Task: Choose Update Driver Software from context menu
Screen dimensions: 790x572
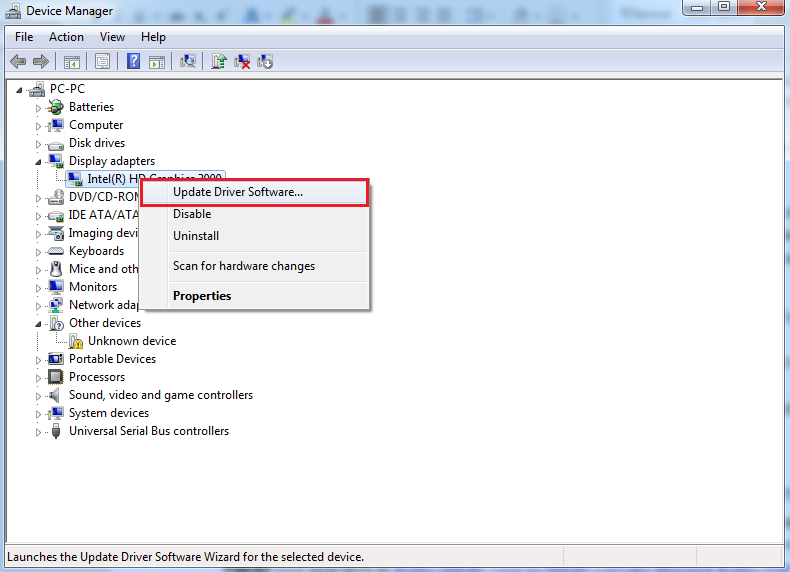Action: [x=237, y=192]
